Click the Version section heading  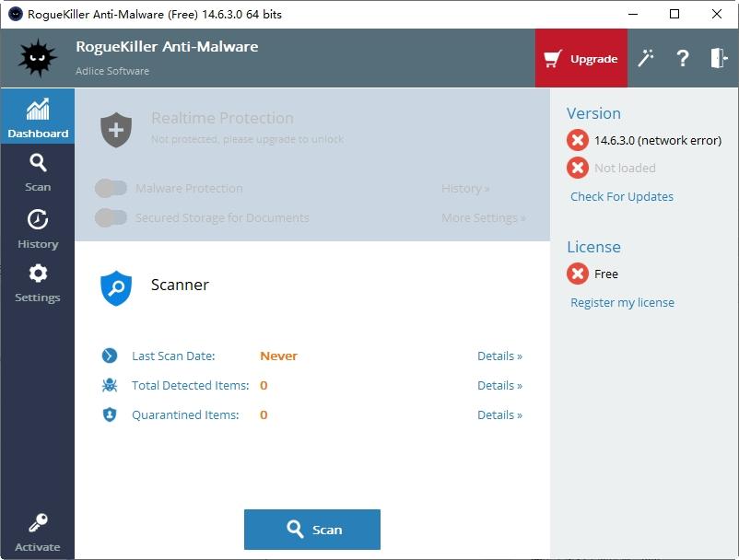point(593,113)
